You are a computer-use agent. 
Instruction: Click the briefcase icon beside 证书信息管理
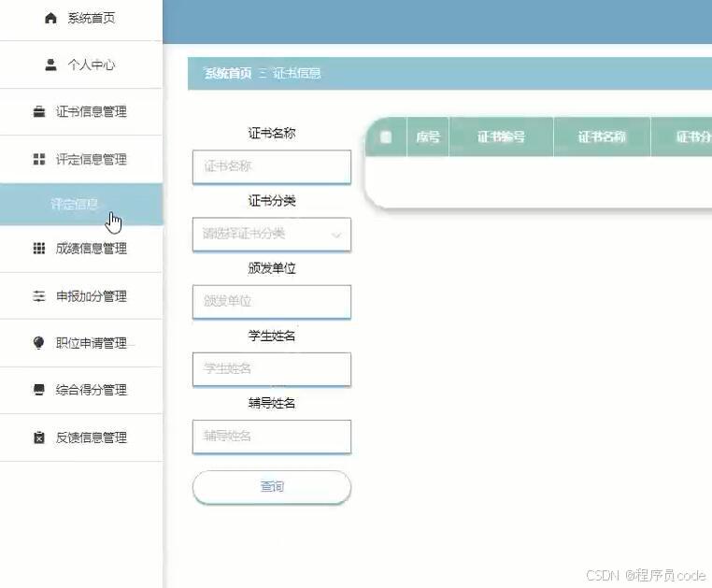(39, 111)
